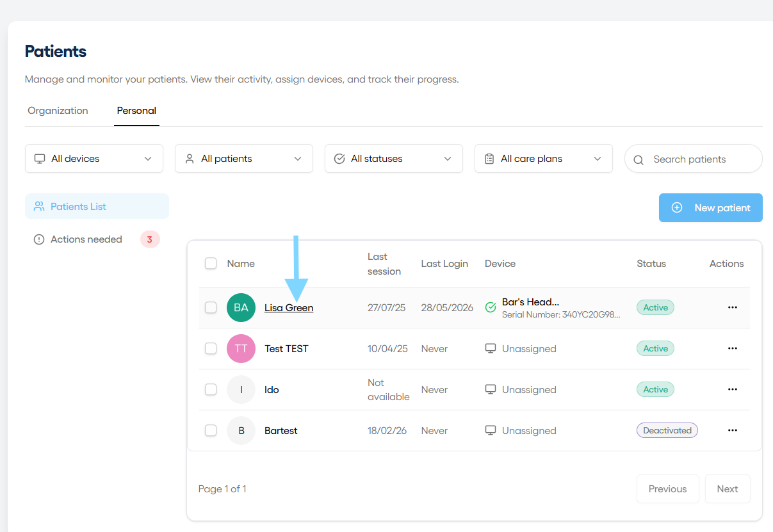
Task: Click the Actions column header
Action: pyautogui.click(x=727, y=263)
